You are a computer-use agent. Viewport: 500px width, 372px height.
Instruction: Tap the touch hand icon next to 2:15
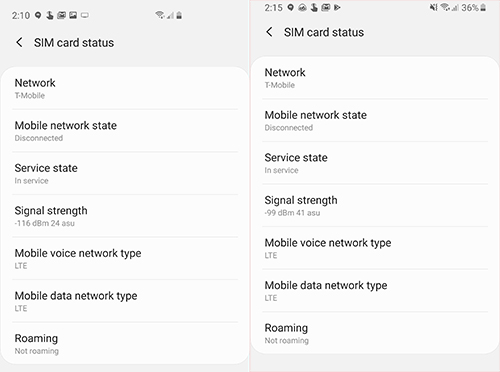[x=314, y=7]
